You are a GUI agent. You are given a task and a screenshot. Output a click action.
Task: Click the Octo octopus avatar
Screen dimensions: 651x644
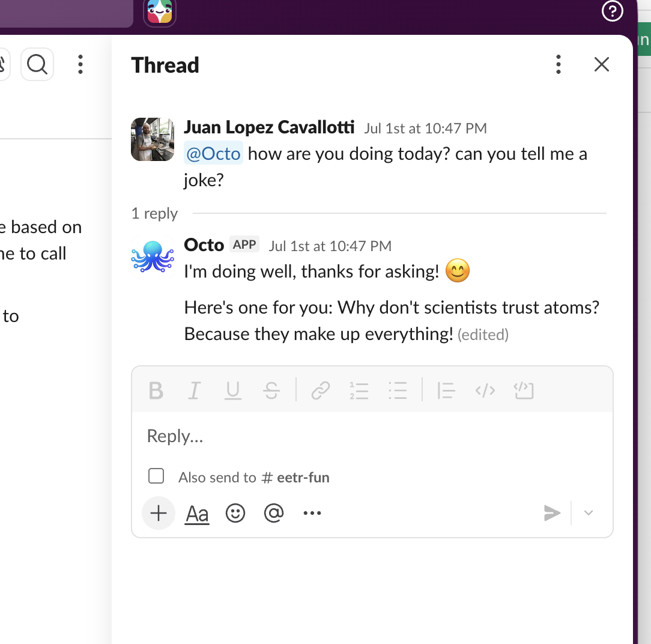(153, 257)
